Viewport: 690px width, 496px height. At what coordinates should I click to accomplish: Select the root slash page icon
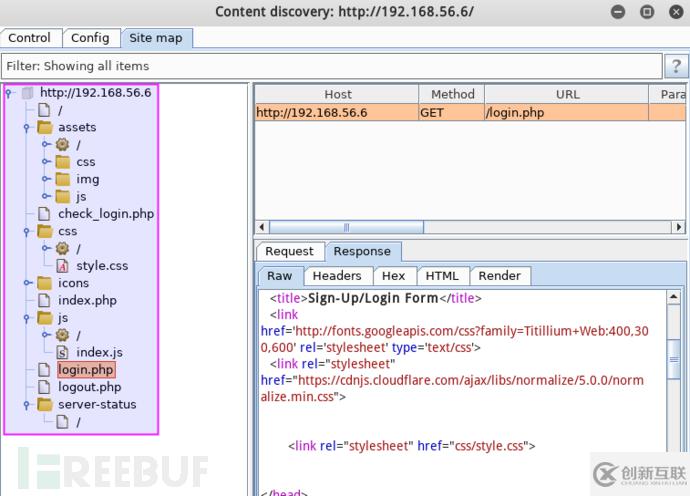tap(44, 110)
